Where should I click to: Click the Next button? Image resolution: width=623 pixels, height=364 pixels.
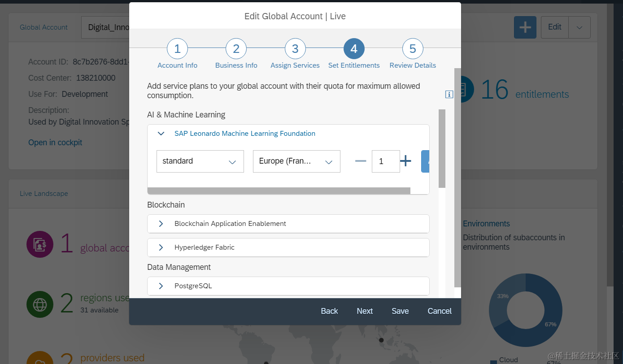[365, 311]
